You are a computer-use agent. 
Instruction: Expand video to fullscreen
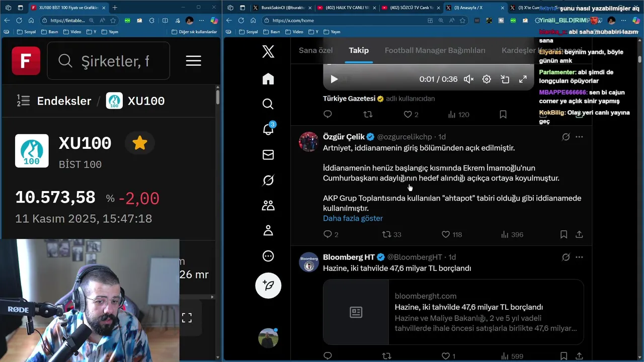[523, 79]
